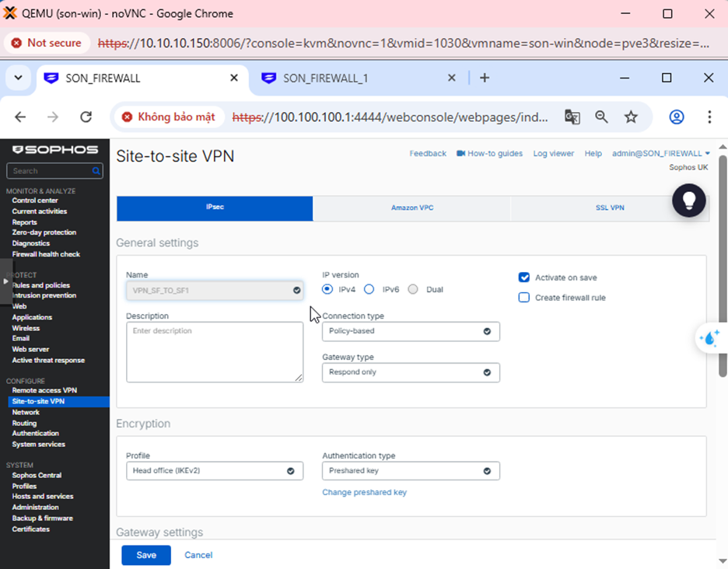
Task: Switch to the SSL VPN tab
Action: (610, 208)
